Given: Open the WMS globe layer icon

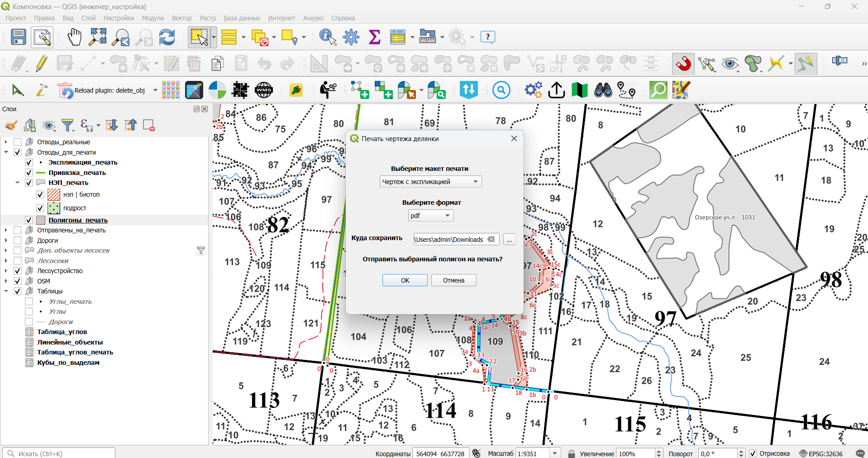Looking at the screenshot, I should coord(264,90).
